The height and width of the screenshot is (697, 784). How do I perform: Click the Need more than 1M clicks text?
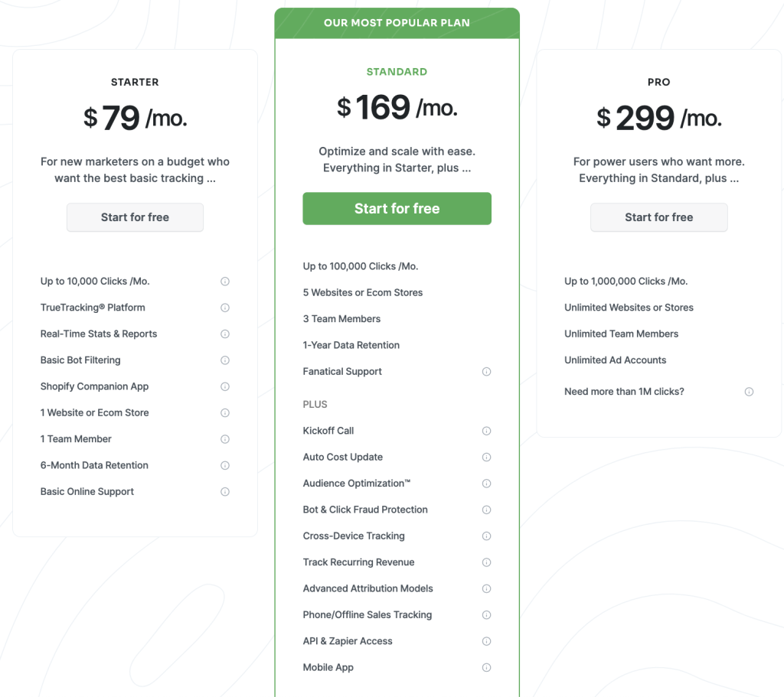(x=624, y=392)
